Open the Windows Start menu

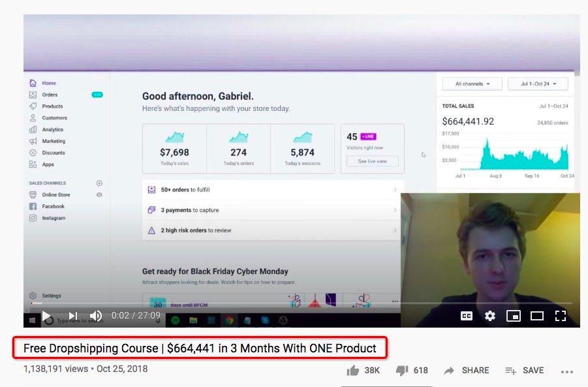(32, 320)
